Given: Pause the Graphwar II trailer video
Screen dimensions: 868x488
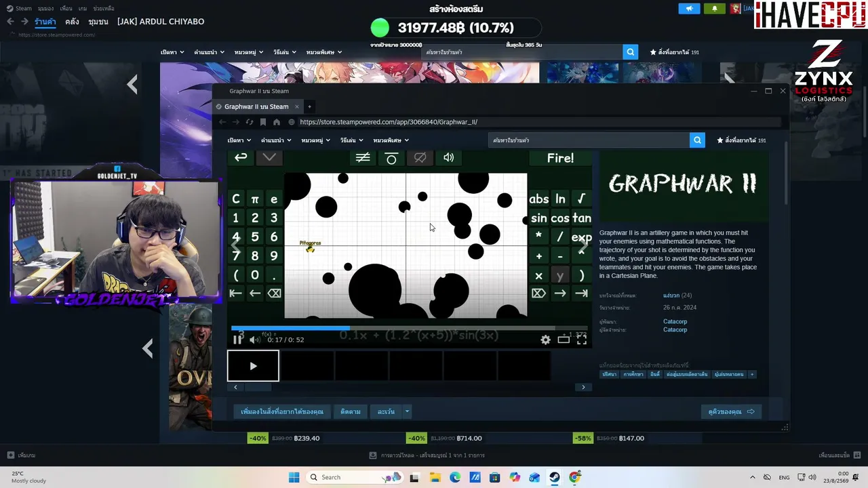Looking at the screenshot, I should coord(237,340).
